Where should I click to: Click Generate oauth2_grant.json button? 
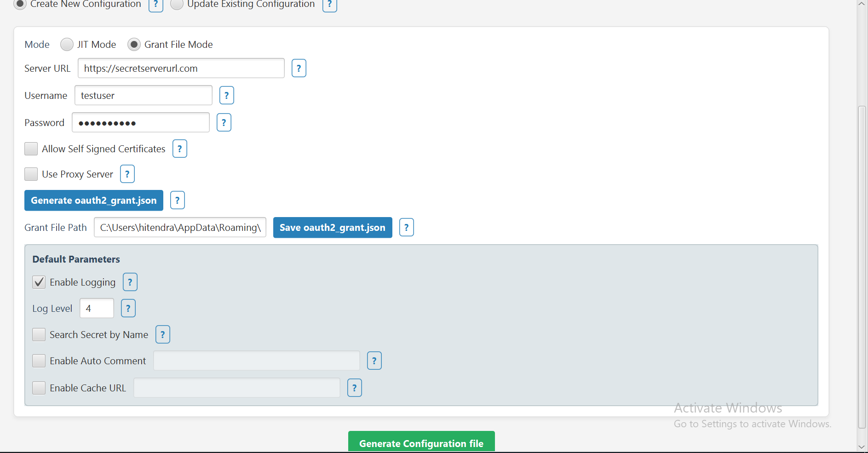[x=94, y=201]
